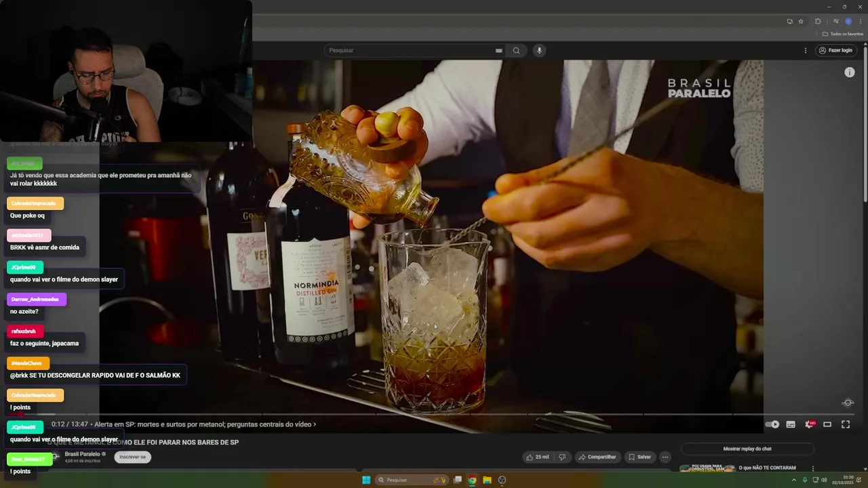
Task: Open options for O que NÃO TE CONTARAM video
Action: pyautogui.click(x=813, y=468)
